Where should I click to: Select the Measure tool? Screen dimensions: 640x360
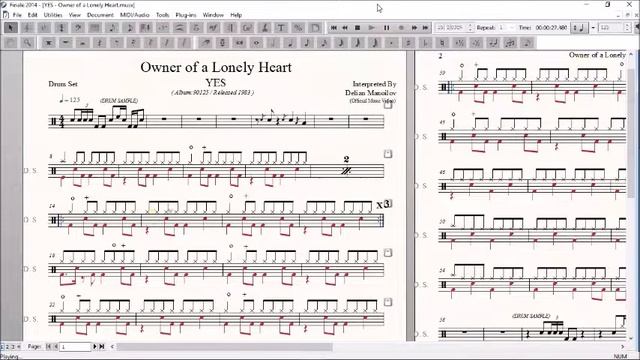coord(95,28)
